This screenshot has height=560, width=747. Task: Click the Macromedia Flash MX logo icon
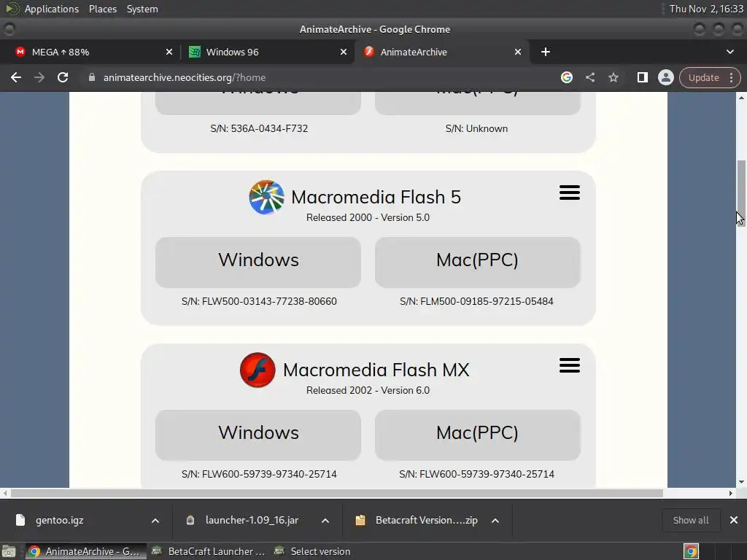pos(258,370)
